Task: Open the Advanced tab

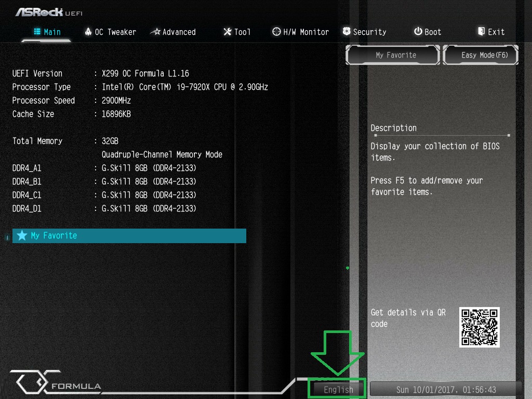Action: 173,32
